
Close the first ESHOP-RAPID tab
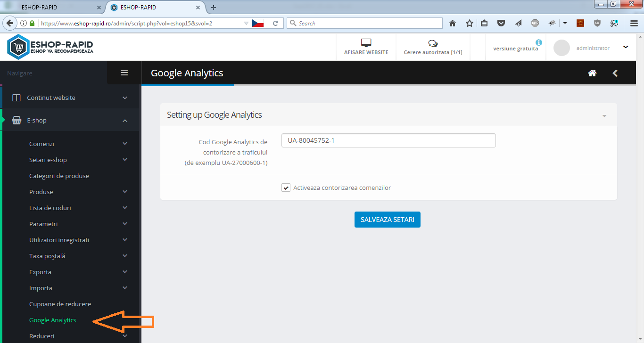(x=99, y=8)
